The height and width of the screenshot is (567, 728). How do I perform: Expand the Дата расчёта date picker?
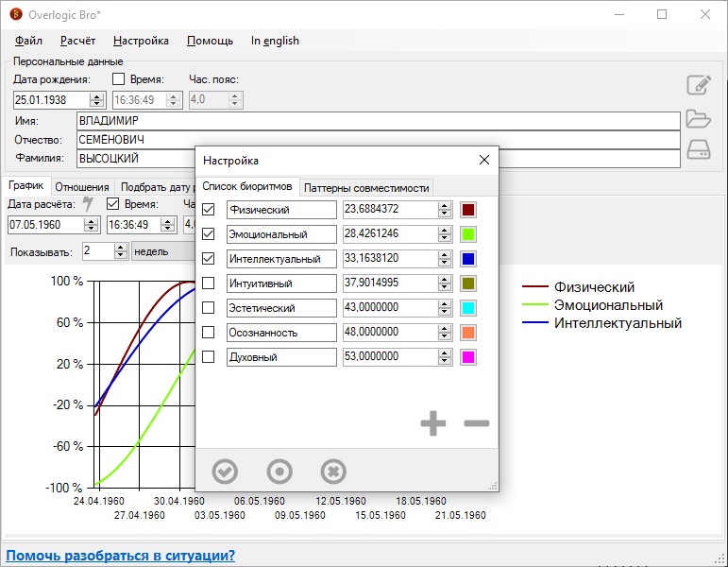pyautogui.click(x=91, y=225)
